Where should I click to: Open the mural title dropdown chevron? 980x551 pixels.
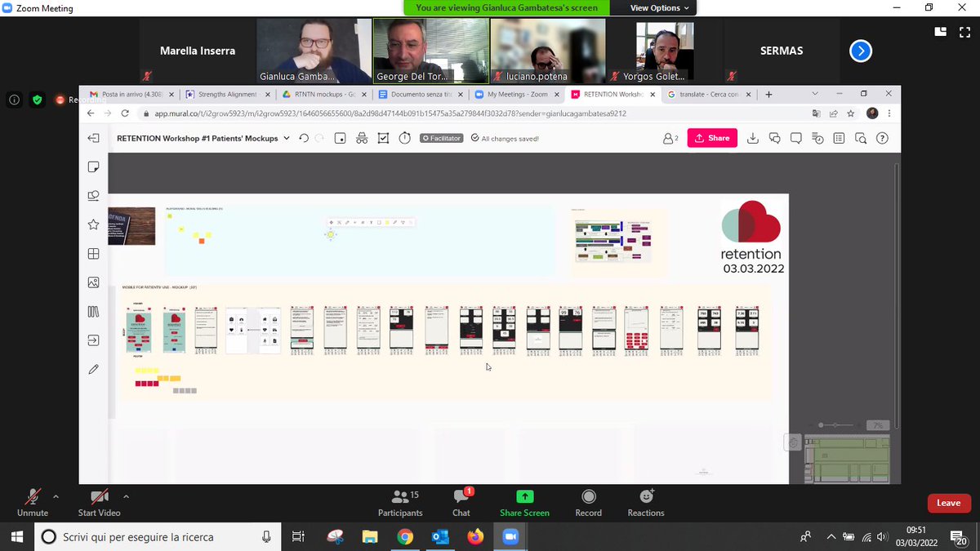click(286, 138)
